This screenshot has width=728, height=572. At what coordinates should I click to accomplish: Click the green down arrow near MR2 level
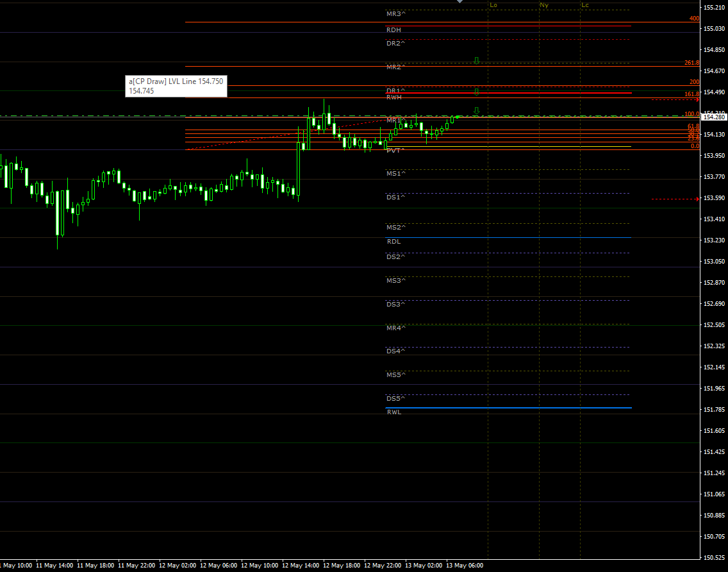coord(476,61)
